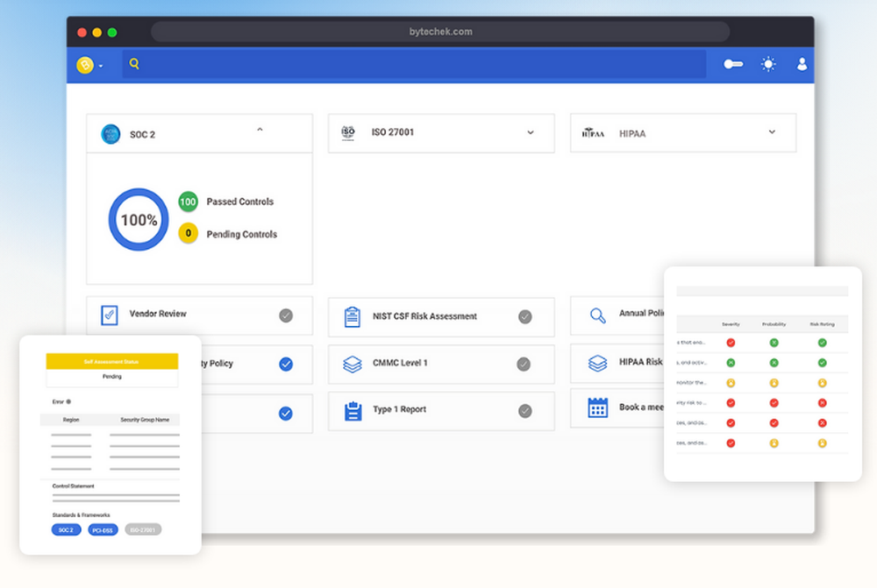
Task: Click the bytechek.com address bar
Action: click(440, 32)
